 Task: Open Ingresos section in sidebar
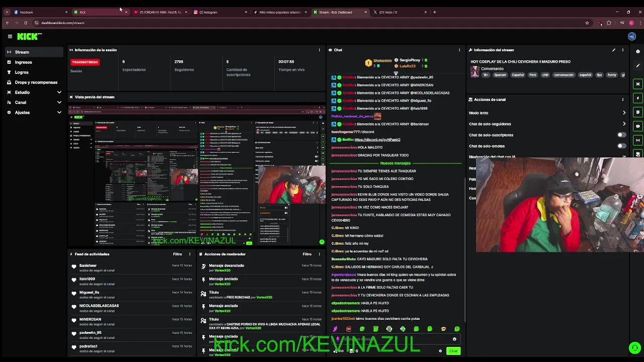coord(34,62)
